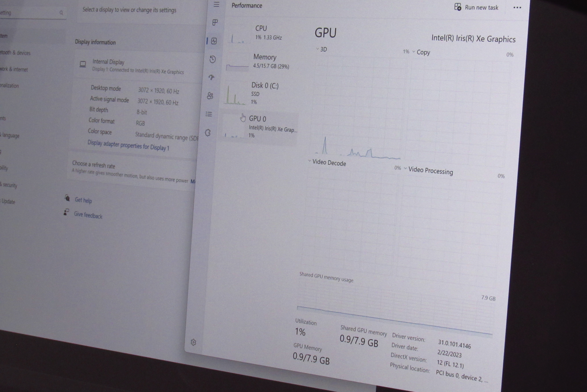Screen dimensions: 587x392
Task: Click the three-dot more options button
Action: click(517, 8)
